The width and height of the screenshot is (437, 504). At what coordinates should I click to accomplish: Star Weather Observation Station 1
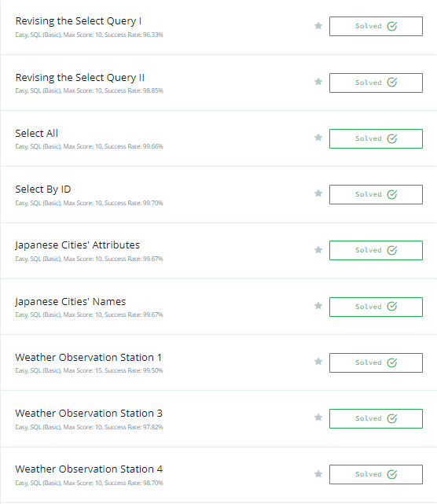(318, 362)
